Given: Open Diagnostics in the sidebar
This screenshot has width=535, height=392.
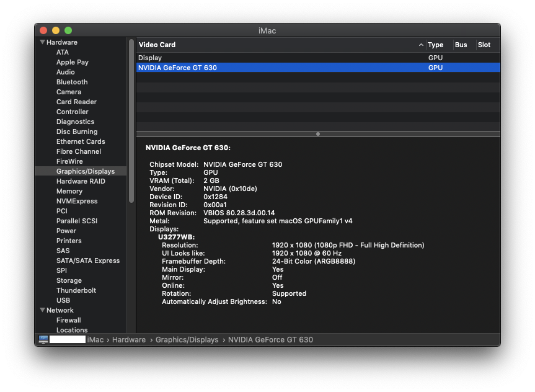Looking at the screenshot, I should point(76,122).
